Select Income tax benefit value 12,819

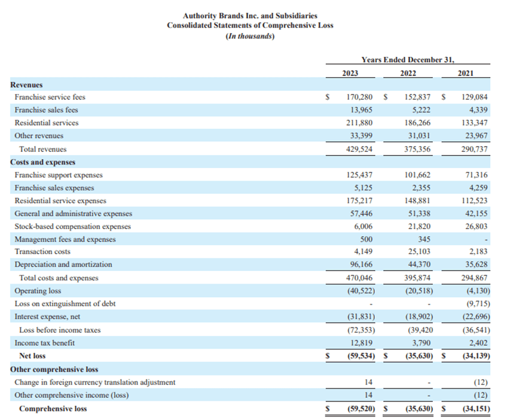coord(361,343)
